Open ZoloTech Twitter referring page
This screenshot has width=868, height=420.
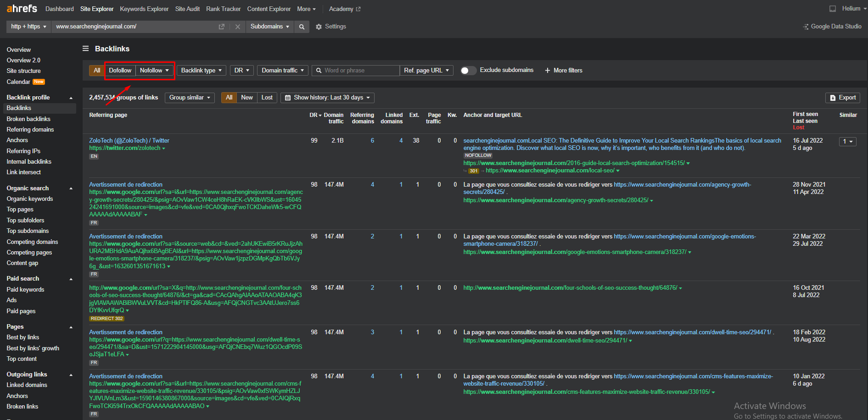click(129, 140)
